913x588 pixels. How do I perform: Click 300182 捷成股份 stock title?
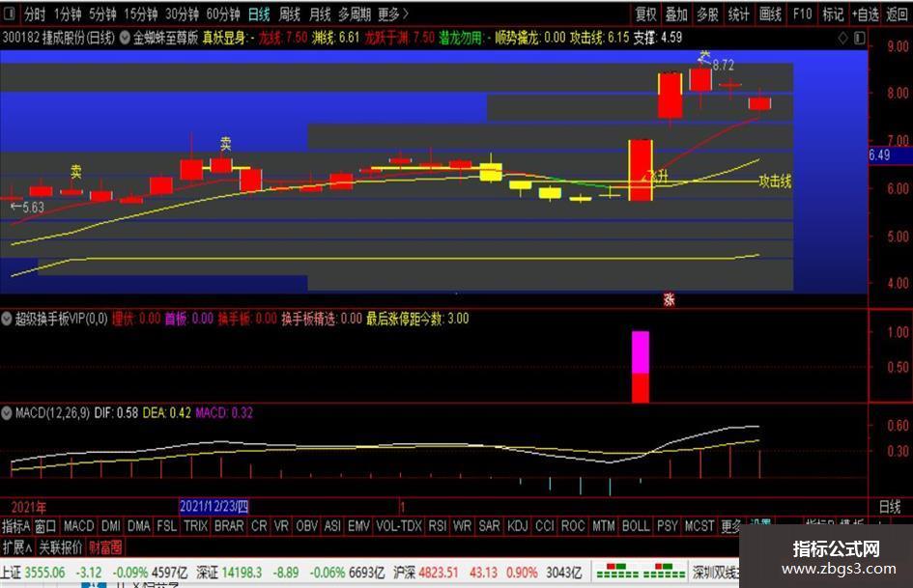tap(58, 38)
